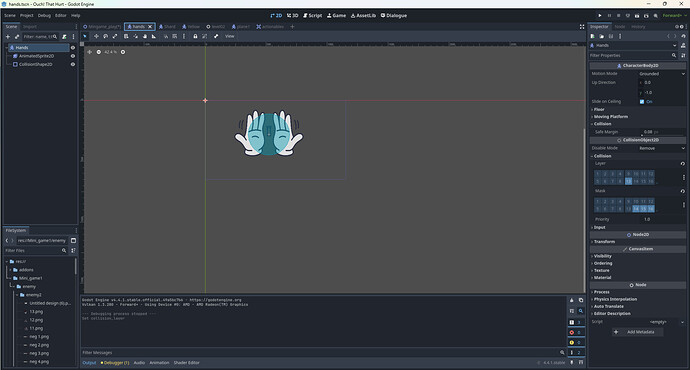The height and width of the screenshot is (370, 690).
Task: Zoom in on the 2D viewport
Action: tap(123, 52)
